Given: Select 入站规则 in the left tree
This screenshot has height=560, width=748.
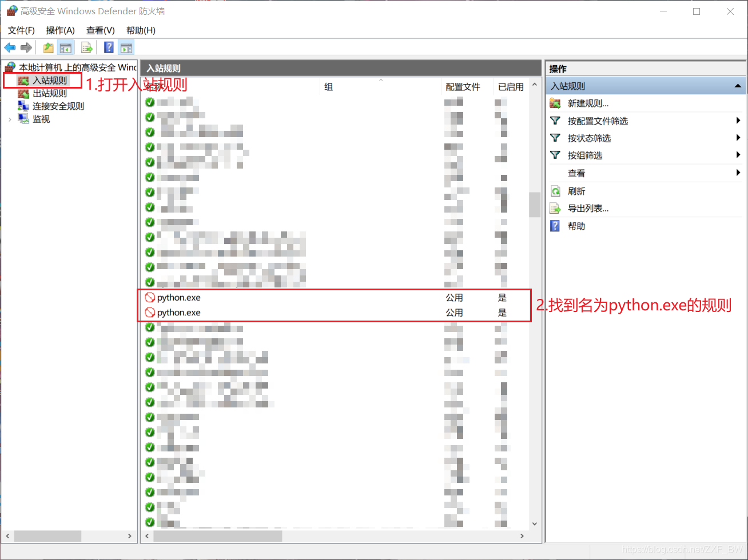Looking at the screenshot, I should tap(50, 81).
